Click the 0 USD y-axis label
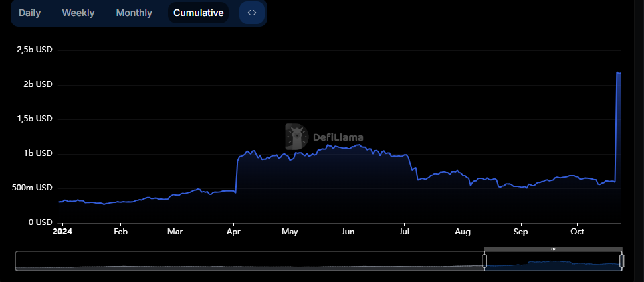644x282 pixels. [x=39, y=222]
